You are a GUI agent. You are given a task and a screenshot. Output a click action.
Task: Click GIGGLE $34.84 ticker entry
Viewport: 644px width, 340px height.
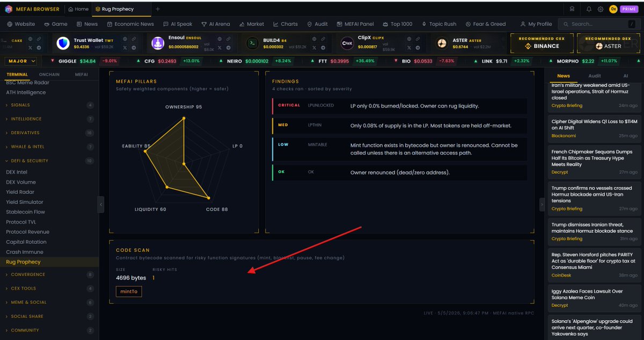(85, 61)
